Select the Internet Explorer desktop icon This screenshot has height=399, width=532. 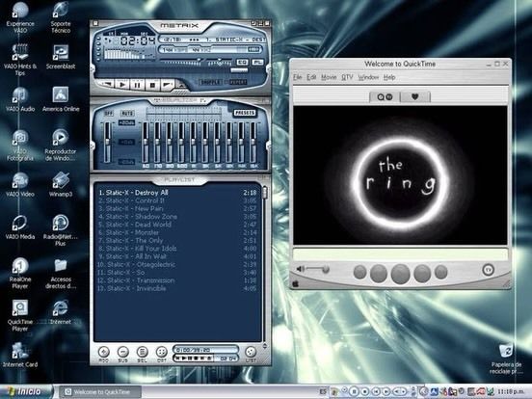point(61,312)
